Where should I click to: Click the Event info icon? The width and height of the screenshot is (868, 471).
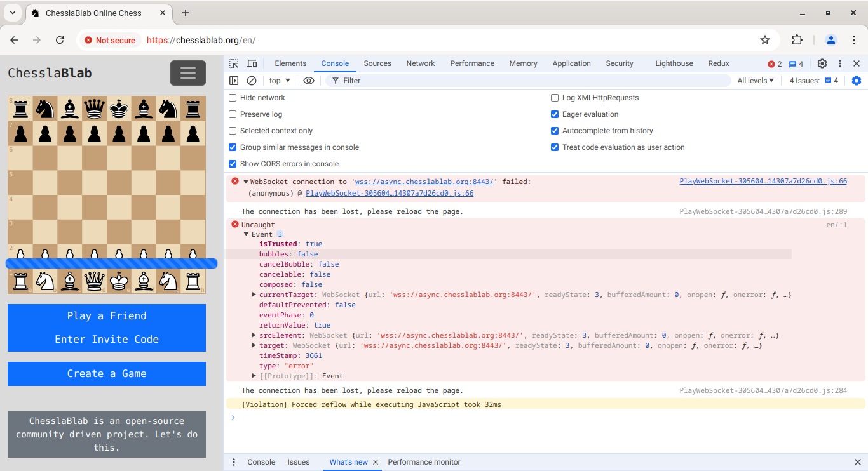[x=280, y=234]
